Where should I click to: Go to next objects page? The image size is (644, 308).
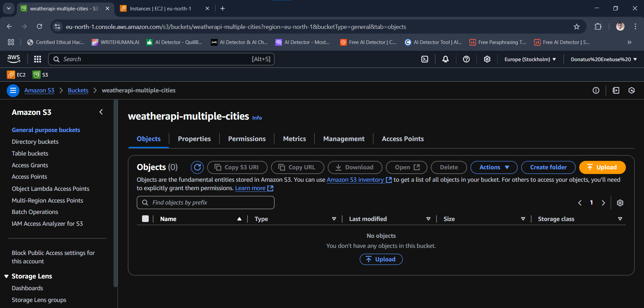[603, 203]
